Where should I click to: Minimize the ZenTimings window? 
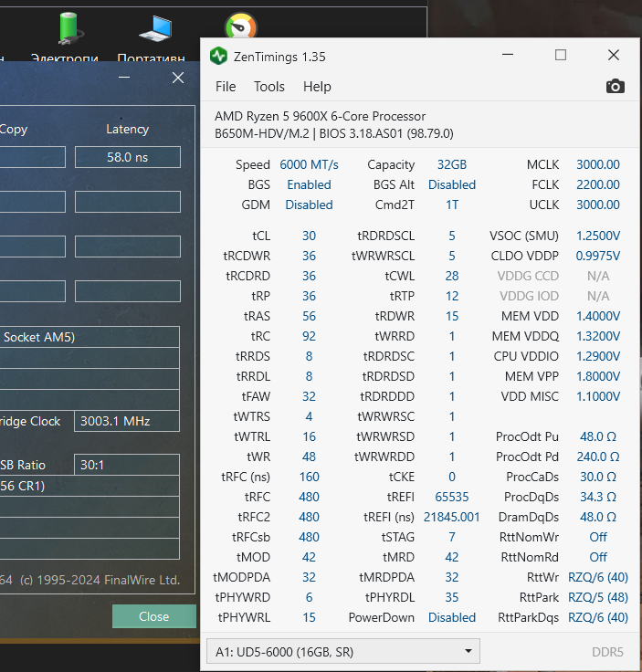[x=508, y=55]
